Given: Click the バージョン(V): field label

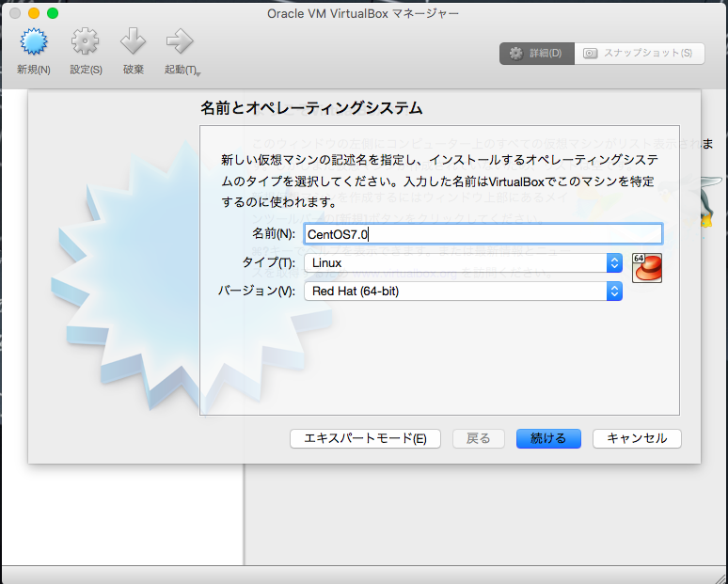Looking at the screenshot, I should coord(257,292).
